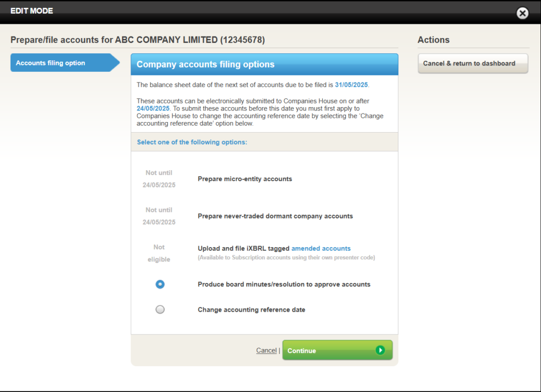Click the Select one of the following options heading
Screen dimensions: 541x392
tap(192, 142)
